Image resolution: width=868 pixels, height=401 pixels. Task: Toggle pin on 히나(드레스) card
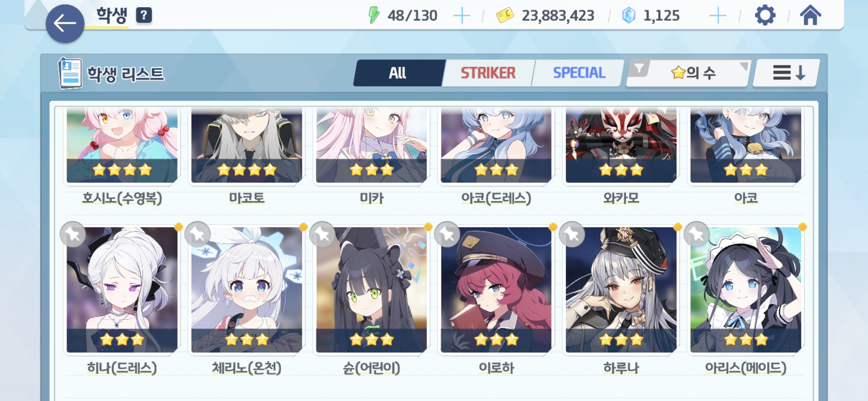[x=73, y=234]
